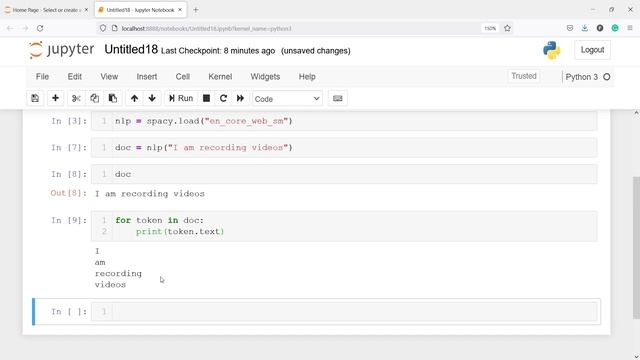This screenshot has height=360, width=640.
Task: Close the Home Page browser tab
Action: pyautogui.click(x=86, y=10)
